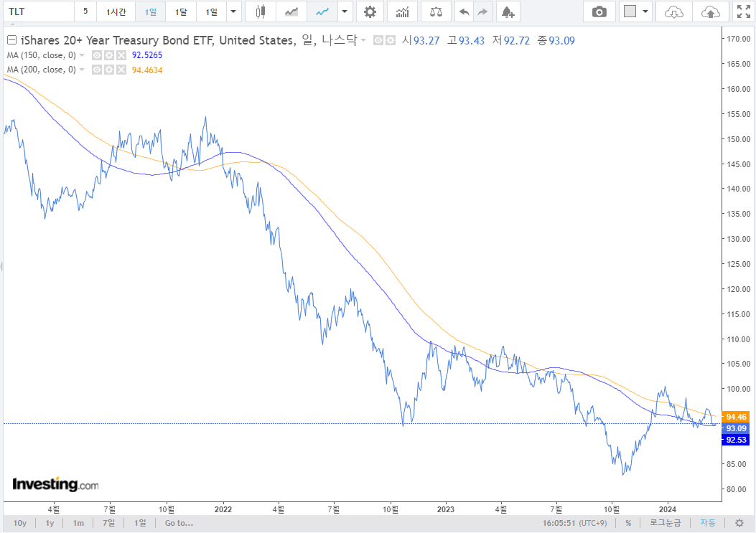This screenshot has height=533, width=756.
Task: Click the compare symbols scales icon
Action: point(436,11)
